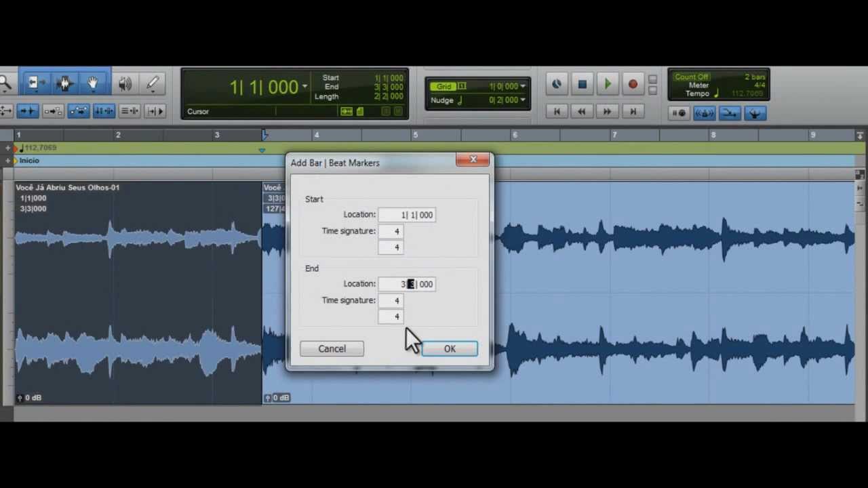The width and height of the screenshot is (868, 488).
Task: Click the Fast Forward transport button
Action: coord(608,111)
